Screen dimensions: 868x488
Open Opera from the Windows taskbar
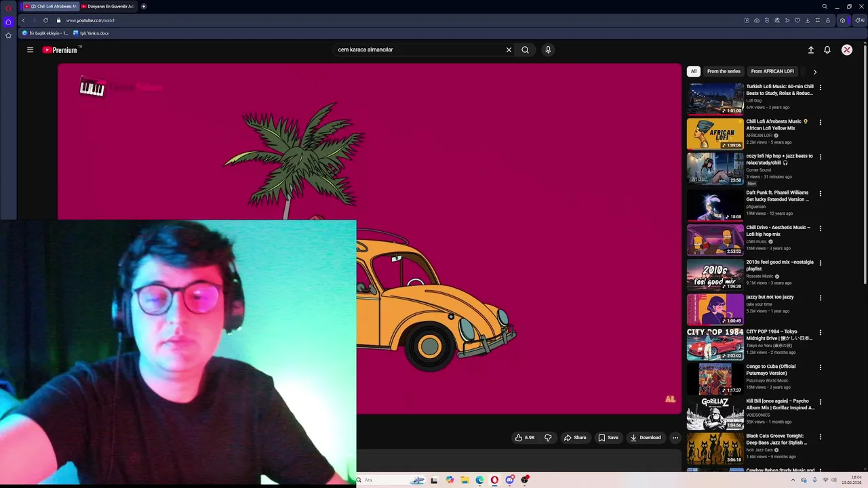pos(494,480)
